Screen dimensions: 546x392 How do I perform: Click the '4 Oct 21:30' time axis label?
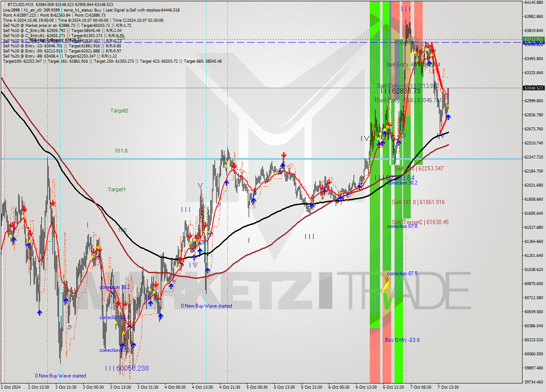(x=230, y=387)
